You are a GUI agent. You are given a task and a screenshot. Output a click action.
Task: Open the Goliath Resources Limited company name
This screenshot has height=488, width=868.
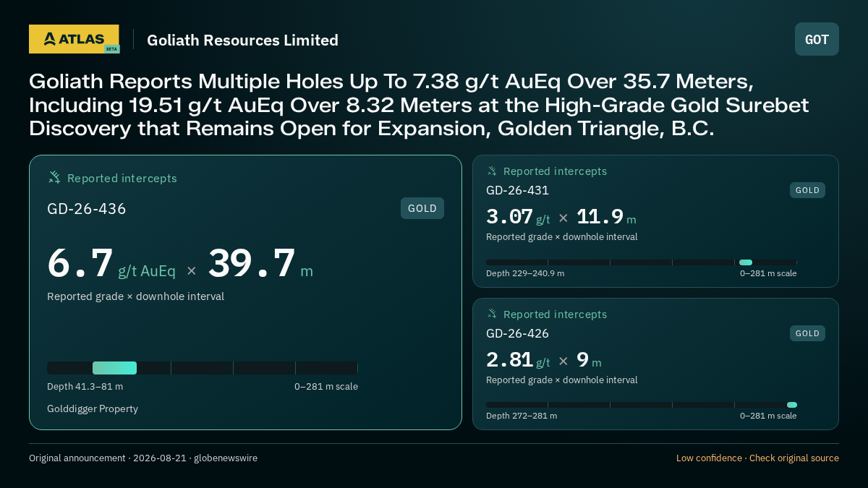pyautogui.click(x=242, y=40)
